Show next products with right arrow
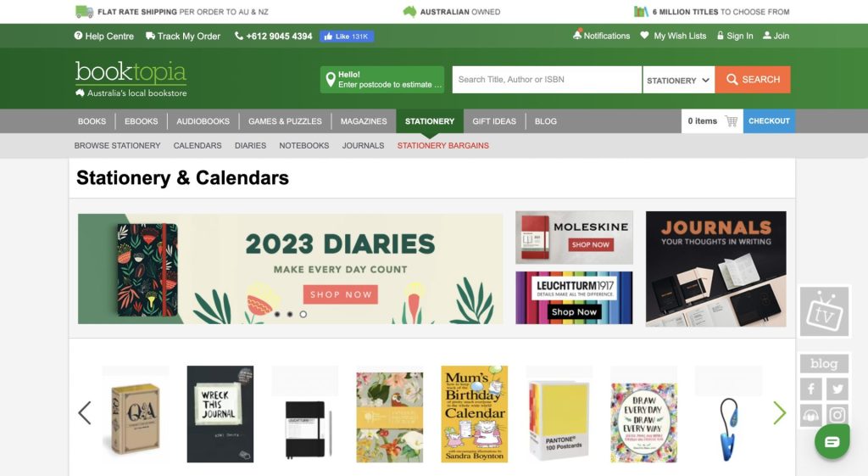This screenshot has width=868, height=476. pos(780,413)
